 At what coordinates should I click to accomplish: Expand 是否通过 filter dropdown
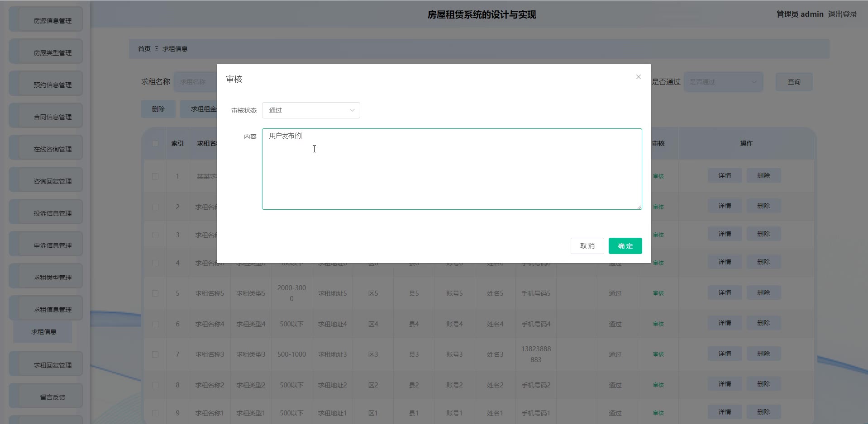pyautogui.click(x=723, y=82)
